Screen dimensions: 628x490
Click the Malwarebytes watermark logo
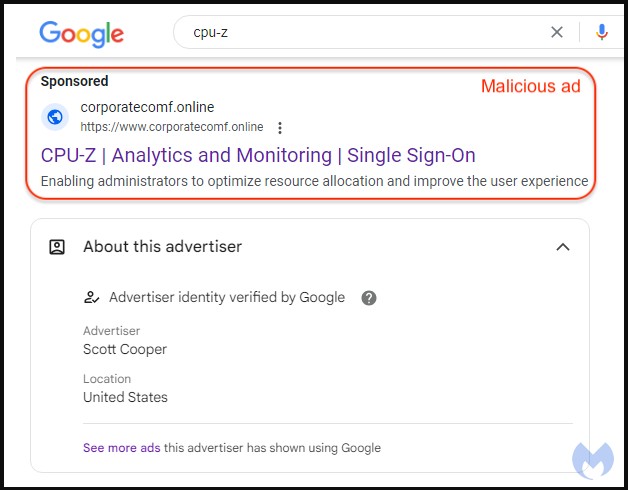tap(593, 458)
